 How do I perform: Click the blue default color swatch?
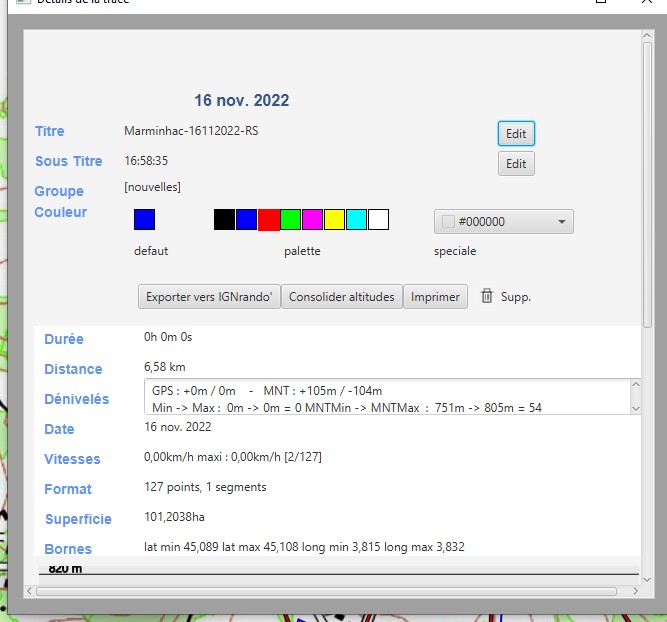click(144, 220)
